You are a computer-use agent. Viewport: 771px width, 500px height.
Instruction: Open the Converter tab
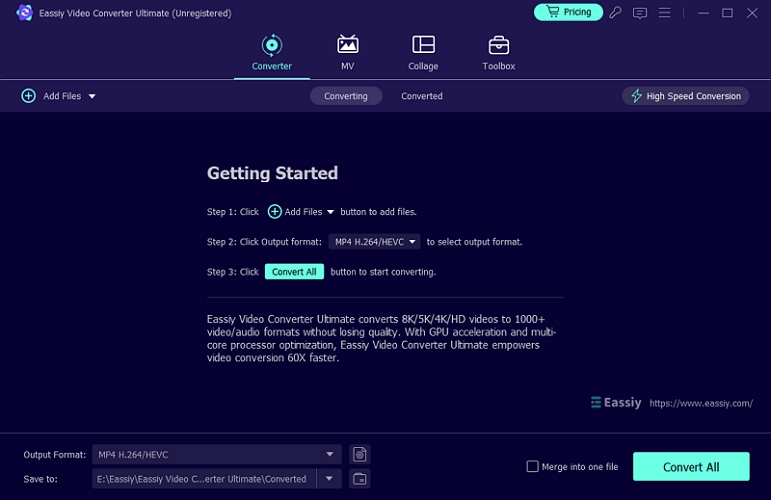click(271, 53)
